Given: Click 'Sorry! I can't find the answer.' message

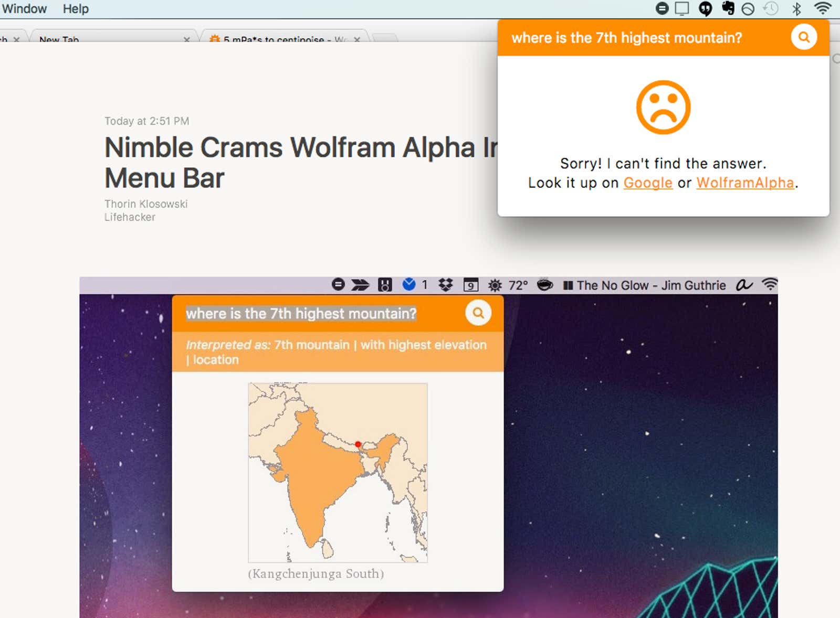Looking at the screenshot, I should point(663,164).
